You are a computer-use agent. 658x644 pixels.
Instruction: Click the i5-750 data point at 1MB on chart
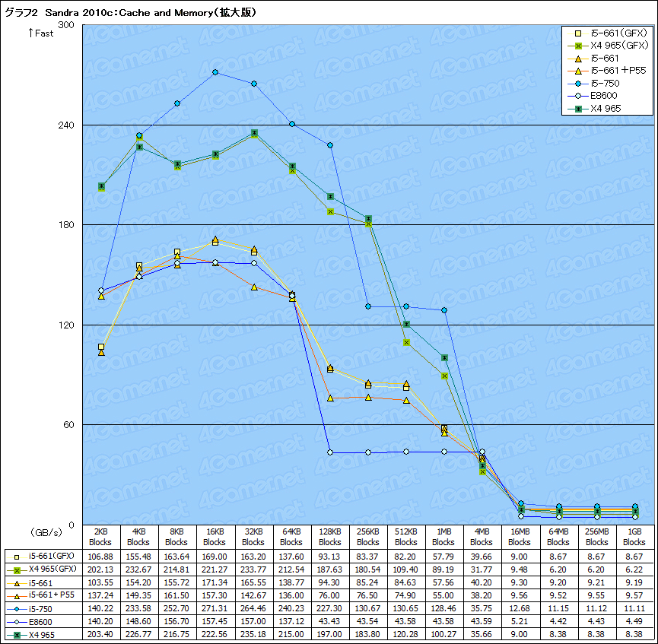click(444, 310)
